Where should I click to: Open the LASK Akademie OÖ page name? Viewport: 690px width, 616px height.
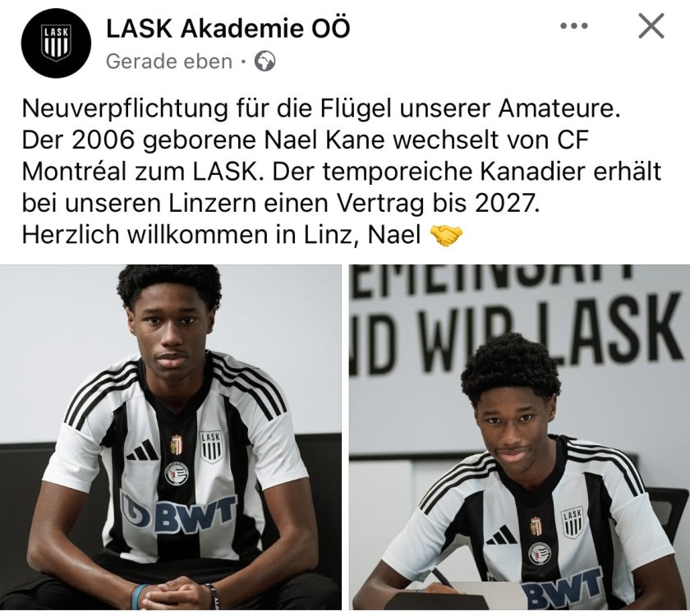click(x=228, y=29)
